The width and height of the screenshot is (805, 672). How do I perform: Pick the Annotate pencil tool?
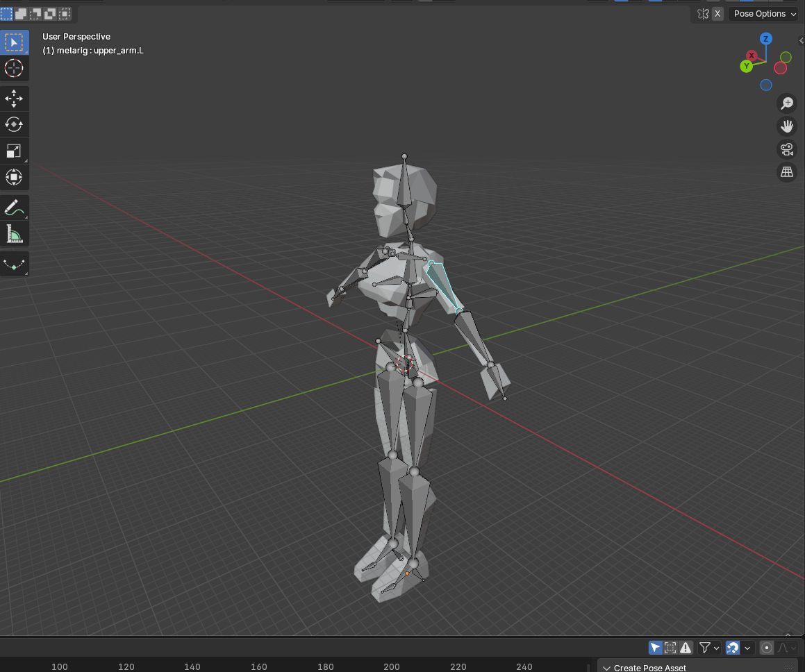(14, 208)
